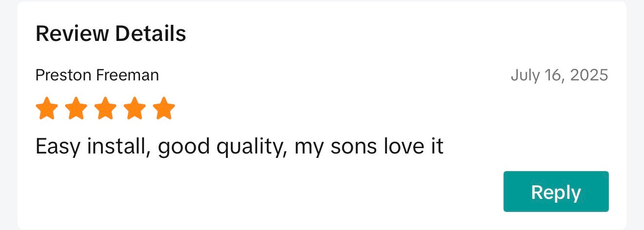The width and height of the screenshot is (644, 230).
Task: Click the third (middle) rating star
Action: click(x=105, y=108)
